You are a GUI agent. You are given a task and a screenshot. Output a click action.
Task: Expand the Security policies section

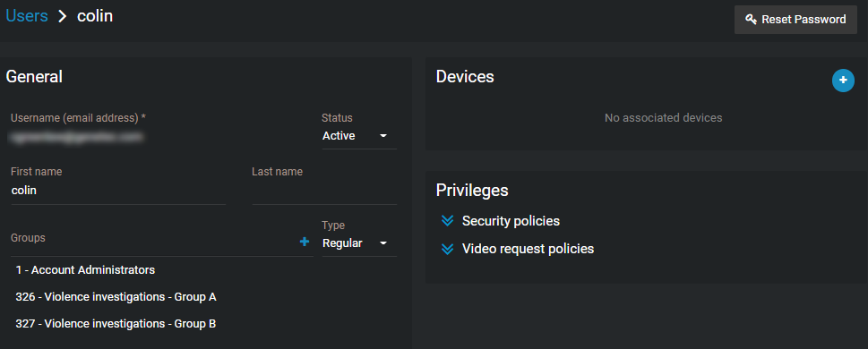[x=447, y=221]
